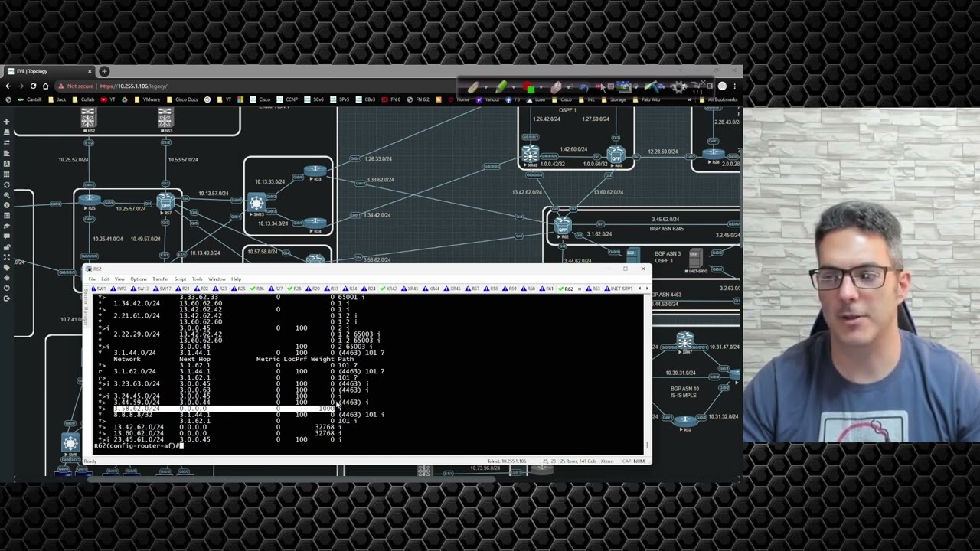Select the R57 router node in topology
The width and height of the screenshot is (980, 551).
(x=165, y=204)
